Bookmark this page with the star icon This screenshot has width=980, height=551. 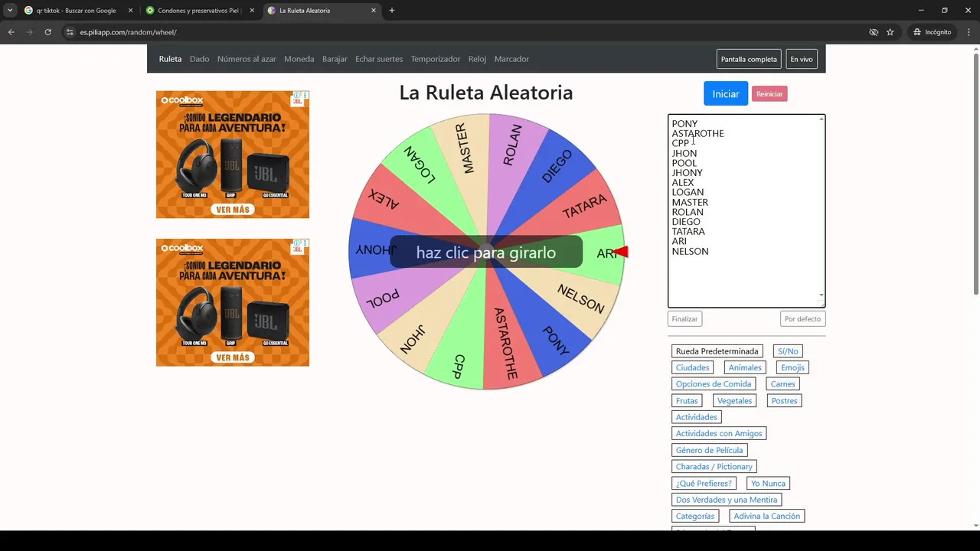tap(890, 32)
